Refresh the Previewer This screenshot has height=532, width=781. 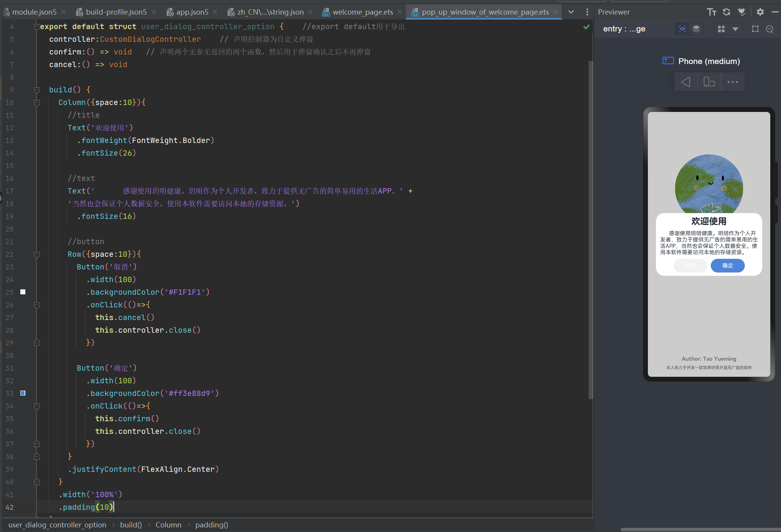[727, 12]
